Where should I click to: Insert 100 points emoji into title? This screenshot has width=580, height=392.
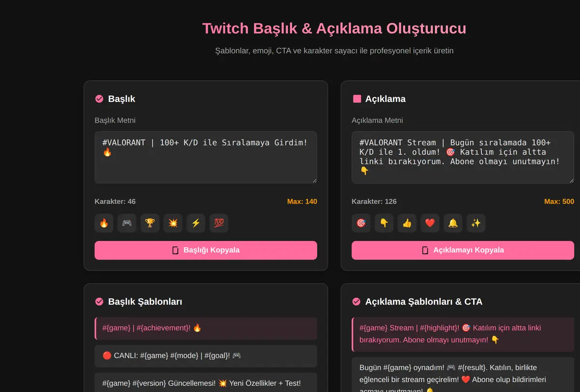[x=219, y=223]
